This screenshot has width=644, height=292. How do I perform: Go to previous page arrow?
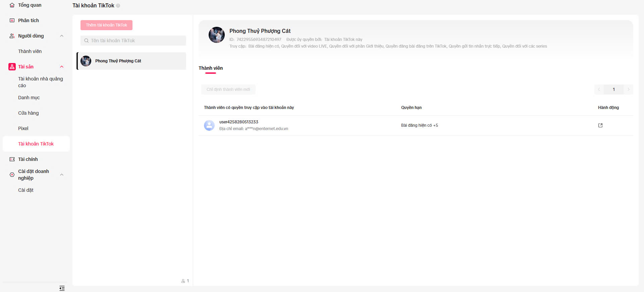tap(599, 90)
